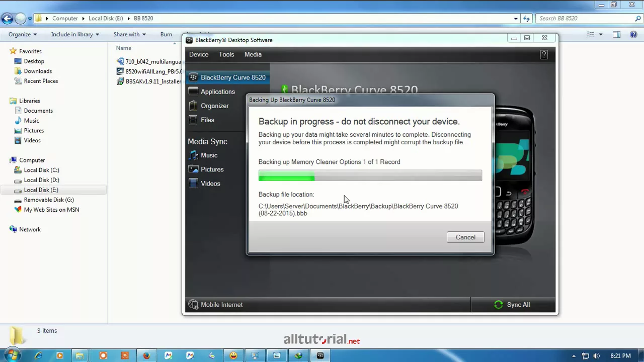This screenshot has height=362, width=644.
Task: Open Desktop under Favorites
Action: [34, 61]
